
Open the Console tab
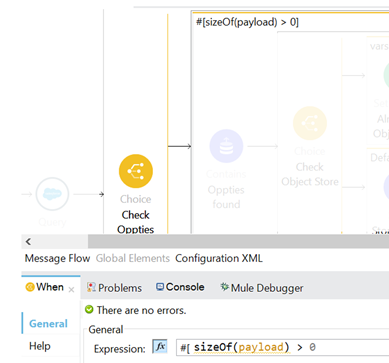click(180, 287)
